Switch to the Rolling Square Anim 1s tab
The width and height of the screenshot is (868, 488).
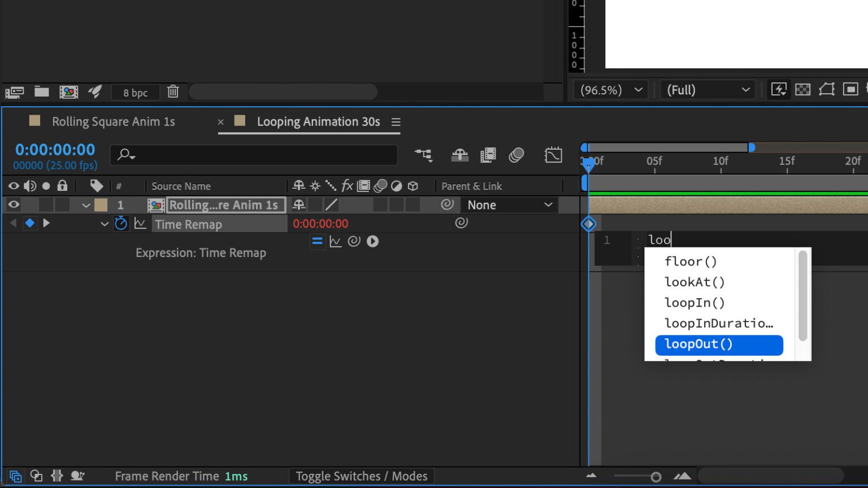coord(113,121)
